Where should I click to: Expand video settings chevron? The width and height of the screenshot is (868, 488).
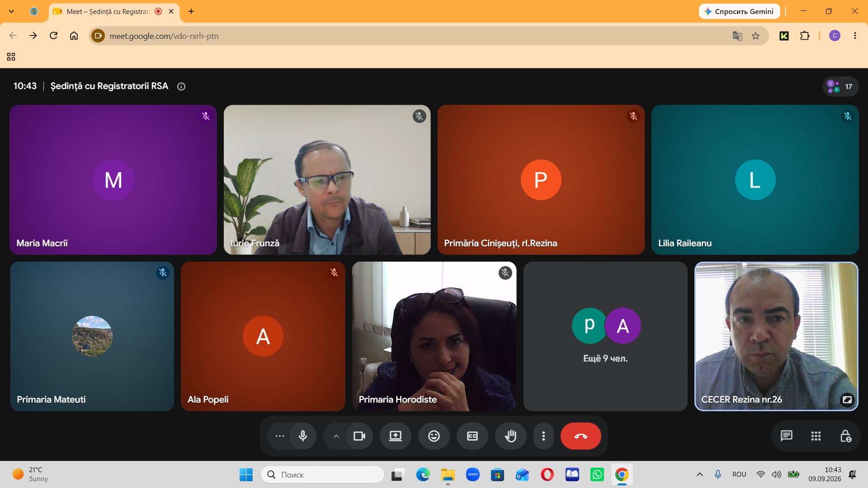(x=336, y=436)
